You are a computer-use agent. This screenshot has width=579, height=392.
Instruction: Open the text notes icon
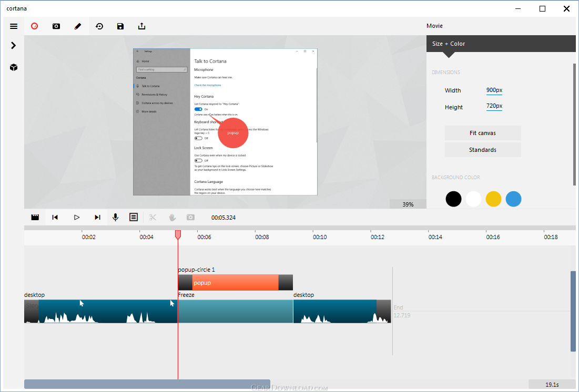coord(134,218)
